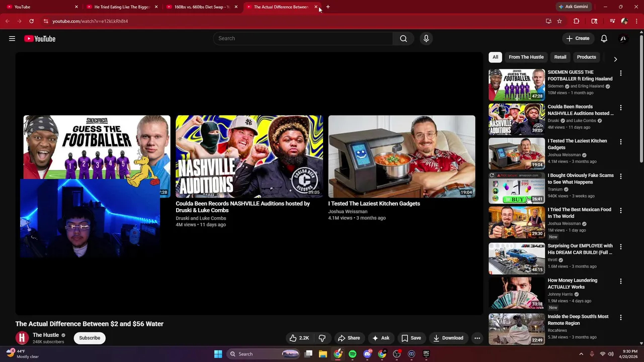The height and width of the screenshot is (362, 644).
Task: Open YouTube notifications bell
Action: tap(604, 39)
